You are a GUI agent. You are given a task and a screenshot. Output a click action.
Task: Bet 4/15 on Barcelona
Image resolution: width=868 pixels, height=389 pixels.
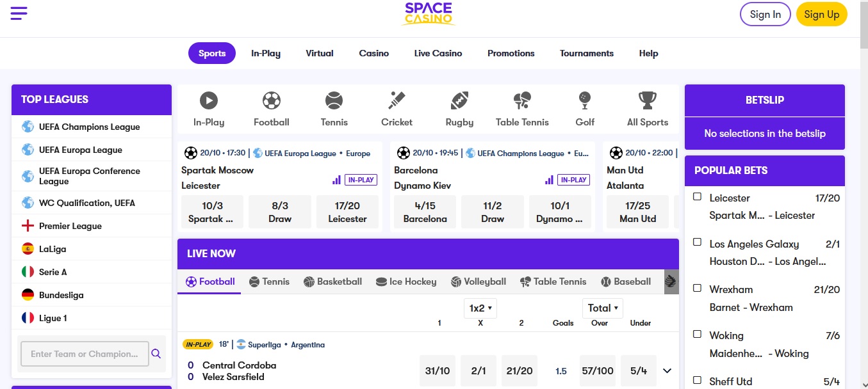(x=425, y=212)
